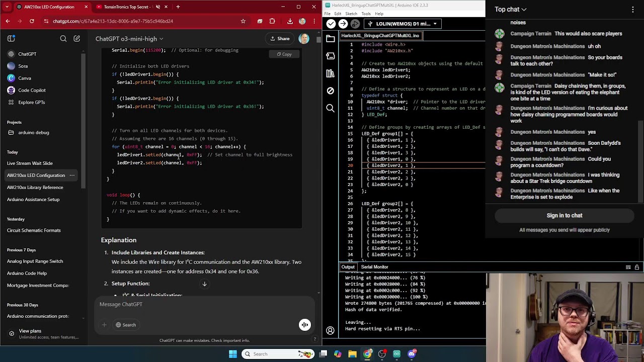The height and width of the screenshot is (362, 644).
Task: Click attach plus icon in message box
Action: 104,325
